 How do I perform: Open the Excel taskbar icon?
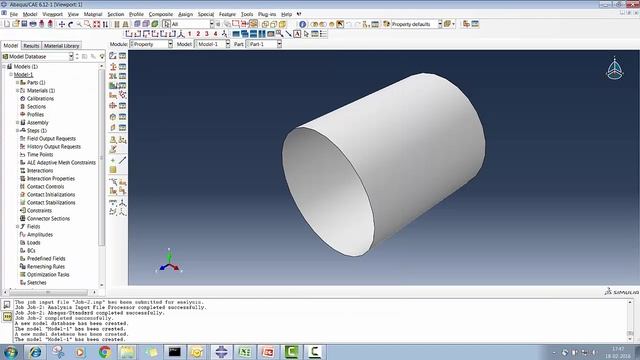(x=244, y=352)
